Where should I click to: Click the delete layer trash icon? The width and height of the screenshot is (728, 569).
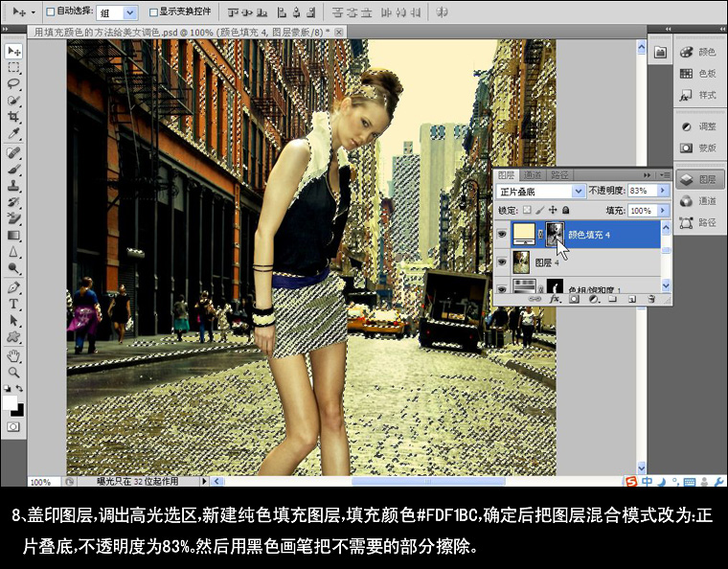pyautogui.click(x=651, y=300)
